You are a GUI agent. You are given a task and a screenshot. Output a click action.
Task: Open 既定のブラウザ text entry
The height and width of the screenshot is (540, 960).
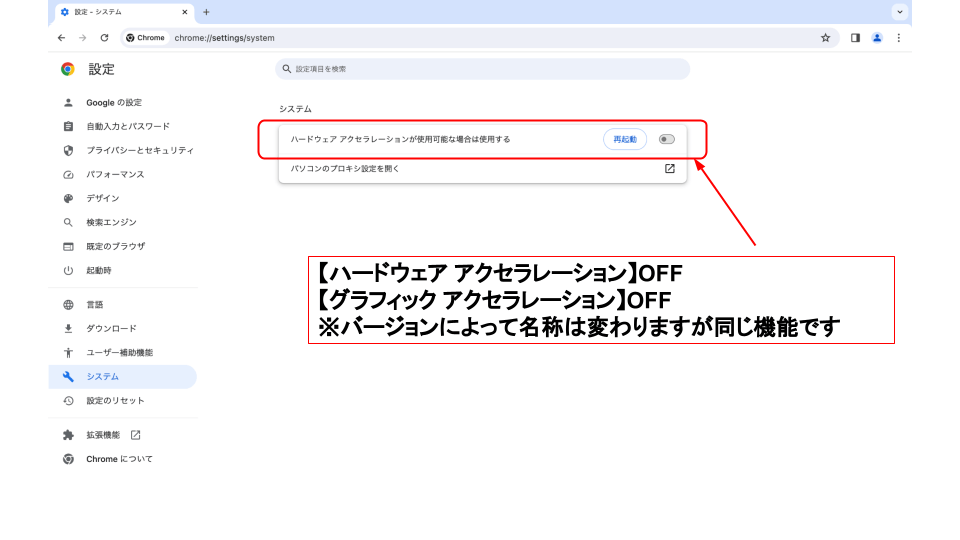[116, 247]
